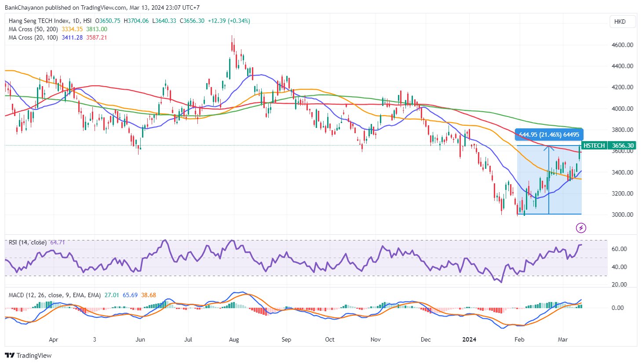Click the MACD 0.00 axis label
This screenshot has height=364, width=642.
tap(617, 308)
